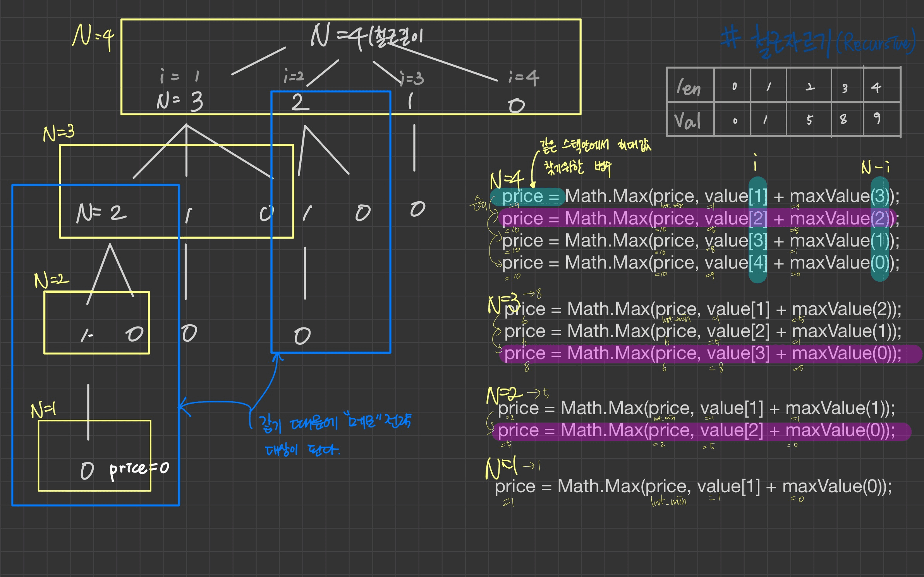The image size is (924, 577).
Task: Click the 'i=3' branch label
Action: (x=412, y=79)
